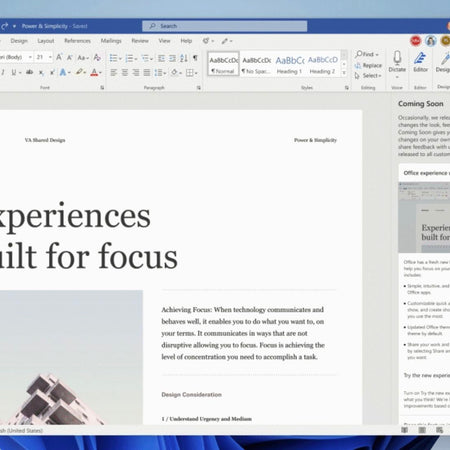
Task: Open the Paragraph dialog launcher
Action: 199,87
